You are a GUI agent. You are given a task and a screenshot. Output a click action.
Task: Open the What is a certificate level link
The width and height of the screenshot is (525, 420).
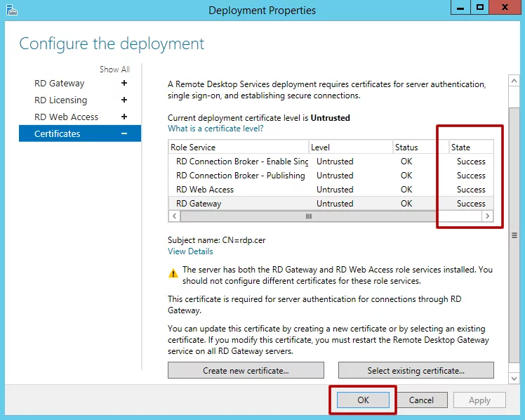215,129
